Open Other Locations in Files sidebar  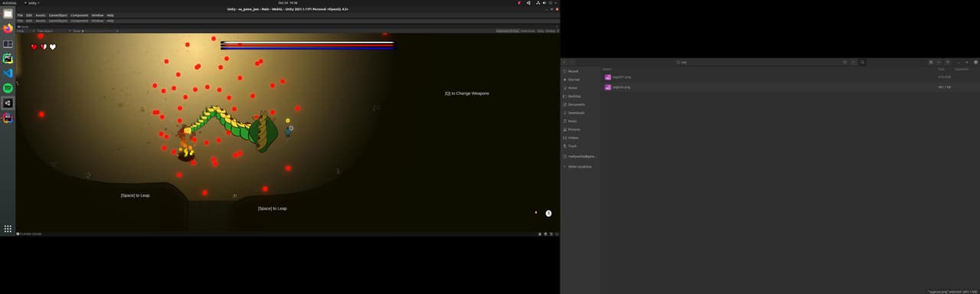[x=579, y=166]
